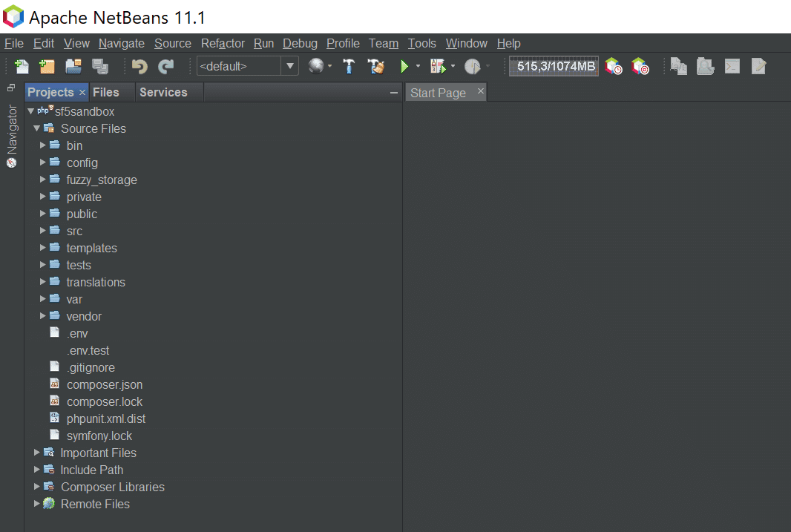Run the project with green play icon
This screenshot has height=532, width=791.
click(x=404, y=66)
